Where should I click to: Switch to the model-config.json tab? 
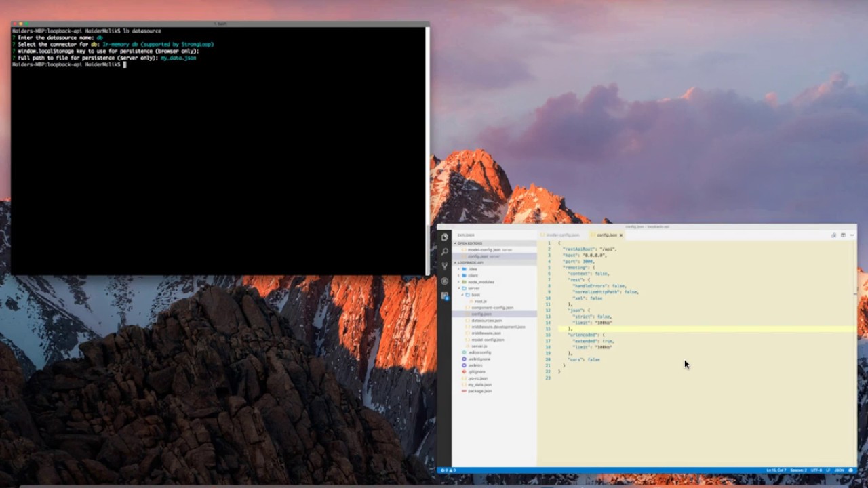click(x=562, y=235)
